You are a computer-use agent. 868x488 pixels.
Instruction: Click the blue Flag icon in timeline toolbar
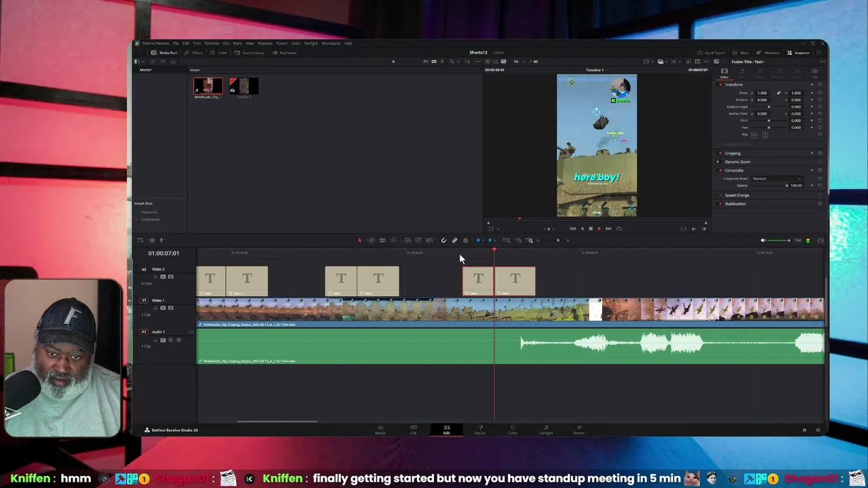(x=478, y=241)
